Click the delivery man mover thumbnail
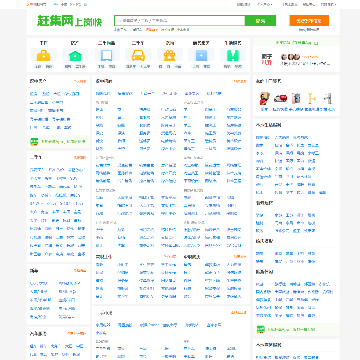 [264, 98]
